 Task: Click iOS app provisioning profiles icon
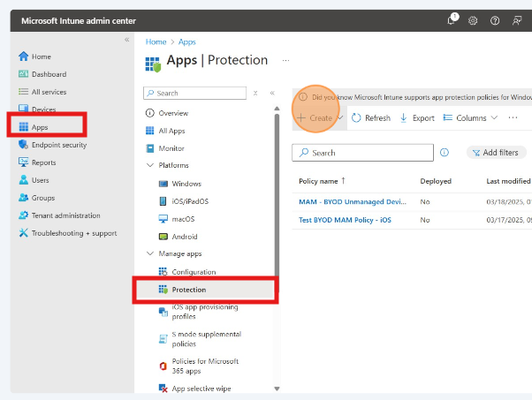pos(163,312)
